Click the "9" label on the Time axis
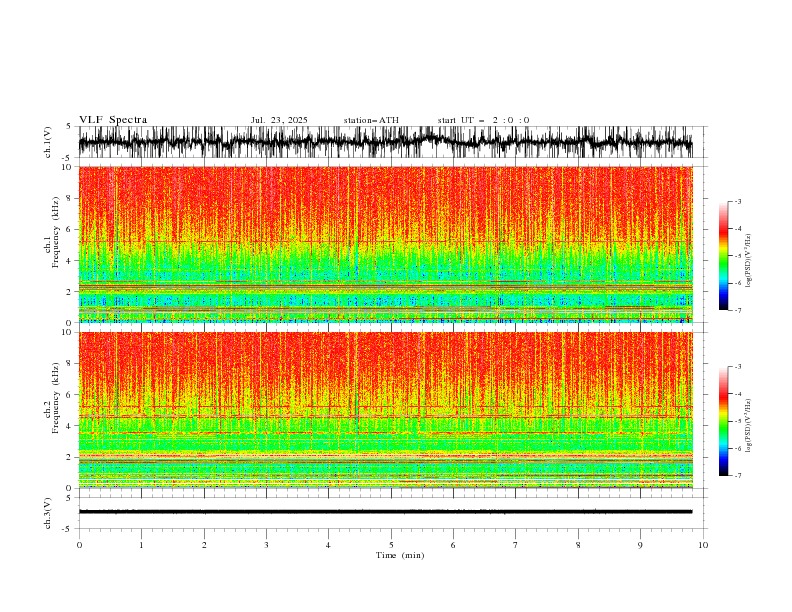Screen dimensions: 792x612 (x=640, y=545)
